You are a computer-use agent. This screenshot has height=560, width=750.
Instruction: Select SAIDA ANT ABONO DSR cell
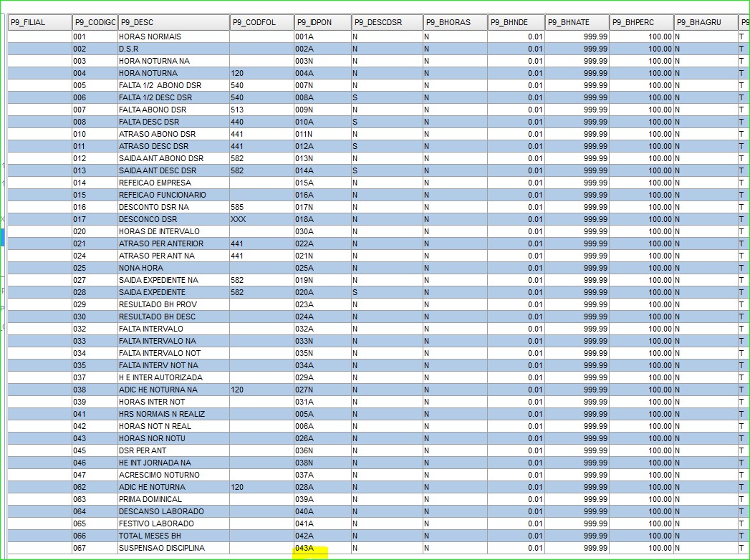coord(173,159)
